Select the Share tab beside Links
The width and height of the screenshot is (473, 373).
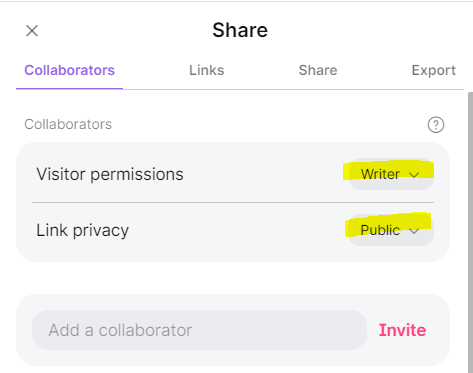click(x=318, y=70)
